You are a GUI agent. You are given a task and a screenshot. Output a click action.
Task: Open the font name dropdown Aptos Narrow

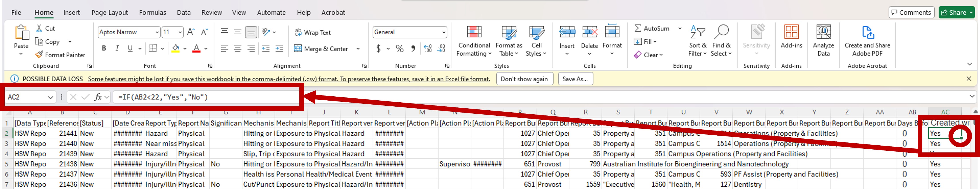[157, 32]
